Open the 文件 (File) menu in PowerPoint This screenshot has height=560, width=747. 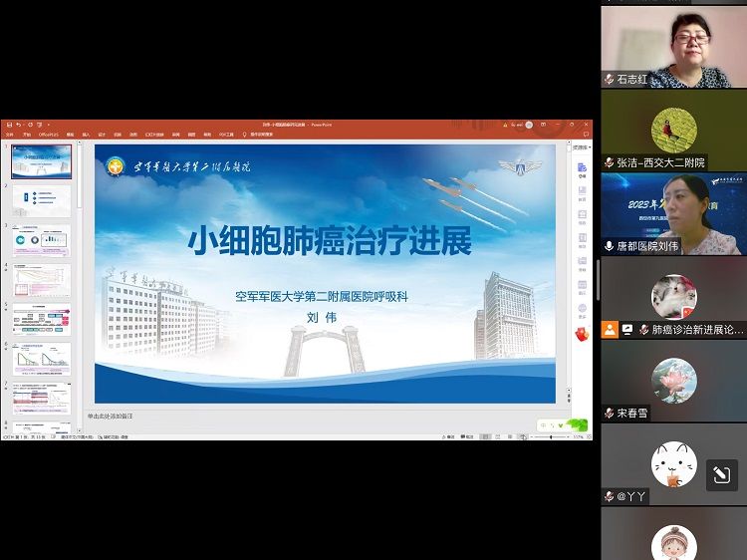pyautogui.click(x=9, y=135)
